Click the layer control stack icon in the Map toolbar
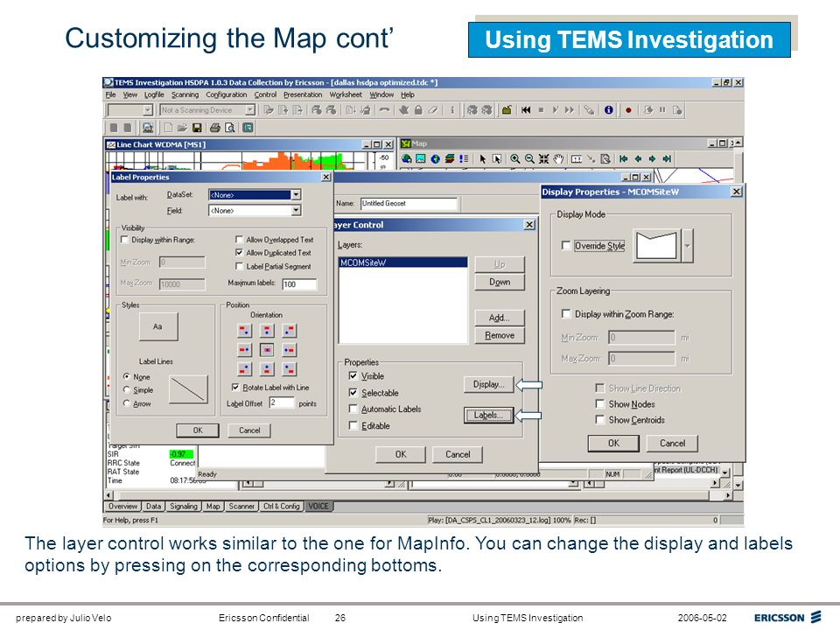This screenshot has height=630, width=840. [x=450, y=158]
